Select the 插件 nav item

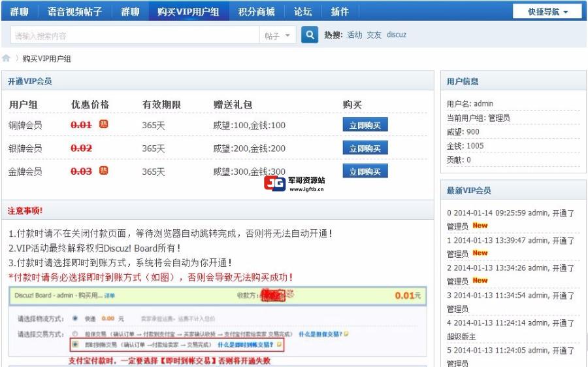pos(340,12)
